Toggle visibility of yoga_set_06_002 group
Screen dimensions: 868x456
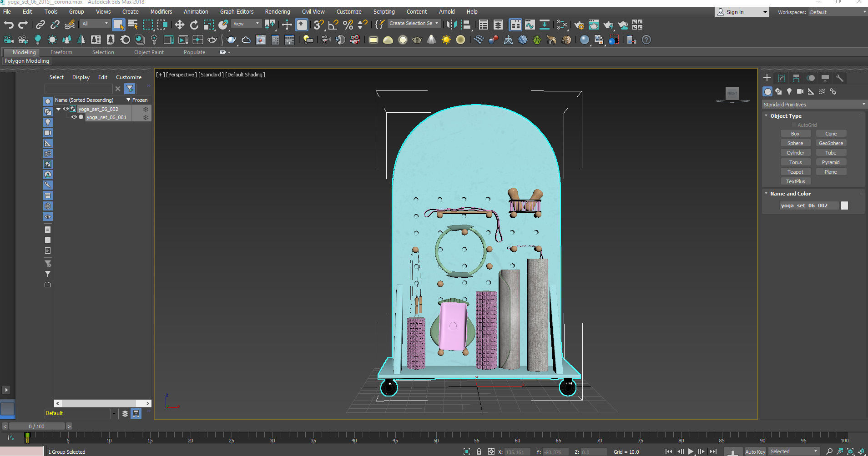(66, 109)
